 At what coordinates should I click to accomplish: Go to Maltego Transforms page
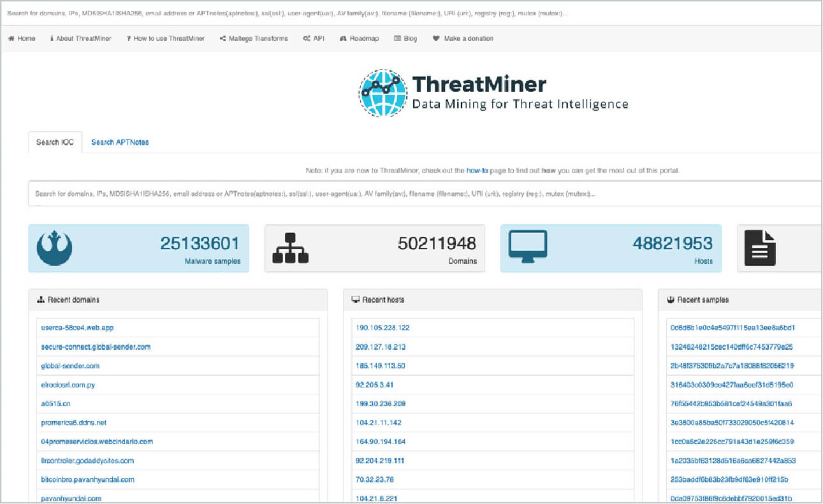coord(254,38)
